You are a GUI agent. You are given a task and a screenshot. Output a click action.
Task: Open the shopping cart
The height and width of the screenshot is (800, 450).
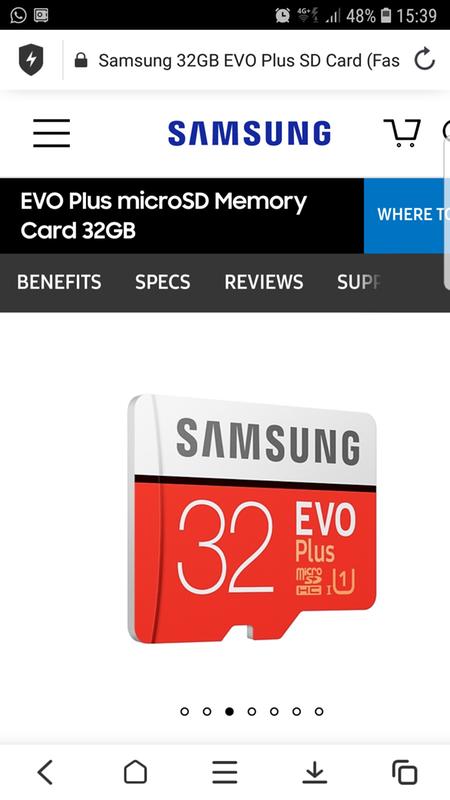(x=402, y=133)
